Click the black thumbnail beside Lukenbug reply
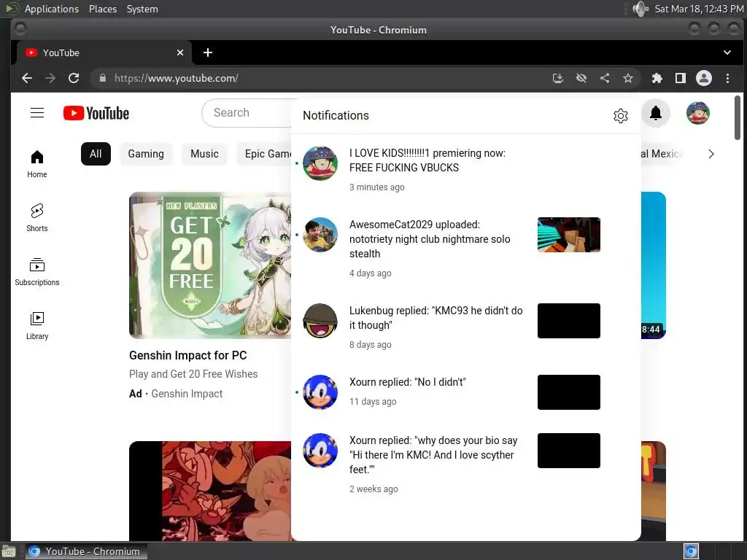The width and height of the screenshot is (747, 560). 569,321
